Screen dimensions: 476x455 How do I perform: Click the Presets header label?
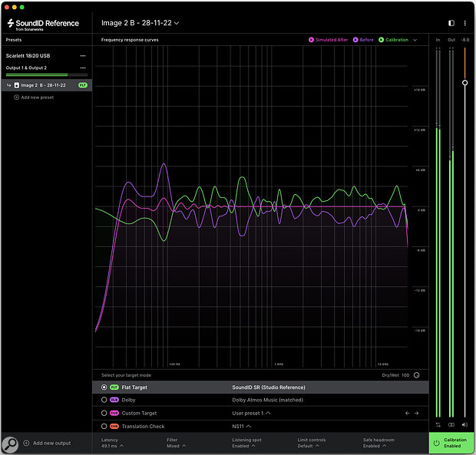coord(14,40)
